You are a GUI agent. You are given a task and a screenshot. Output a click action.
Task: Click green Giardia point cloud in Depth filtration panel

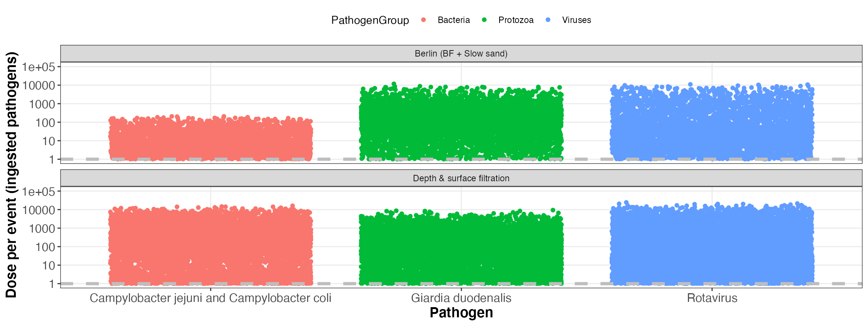pyautogui.click(x=461, y=247)
